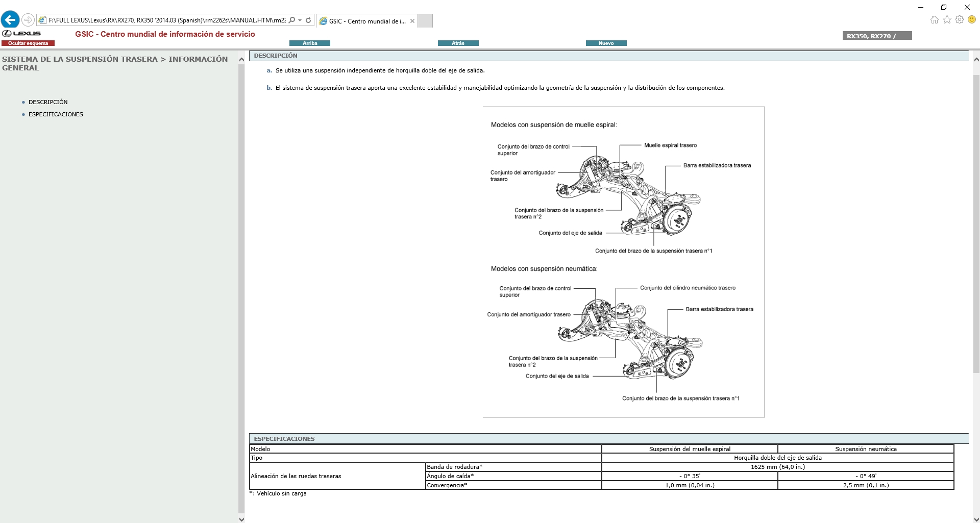980x523 pixels.
Task: Click the Atrás button
Action: pos(458,43)
